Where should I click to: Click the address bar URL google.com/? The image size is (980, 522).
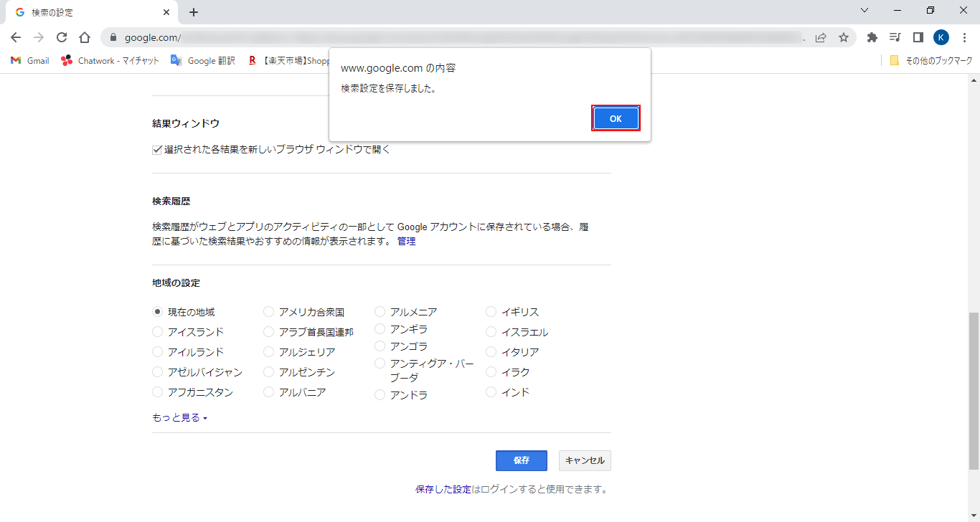click(x=152, y=37)
